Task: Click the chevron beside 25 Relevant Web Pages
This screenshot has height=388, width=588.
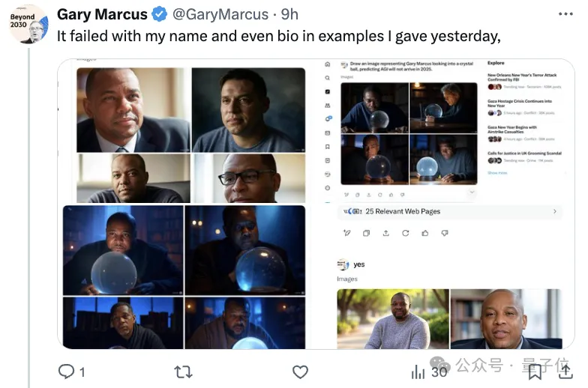Action: [x=555, y=211]
